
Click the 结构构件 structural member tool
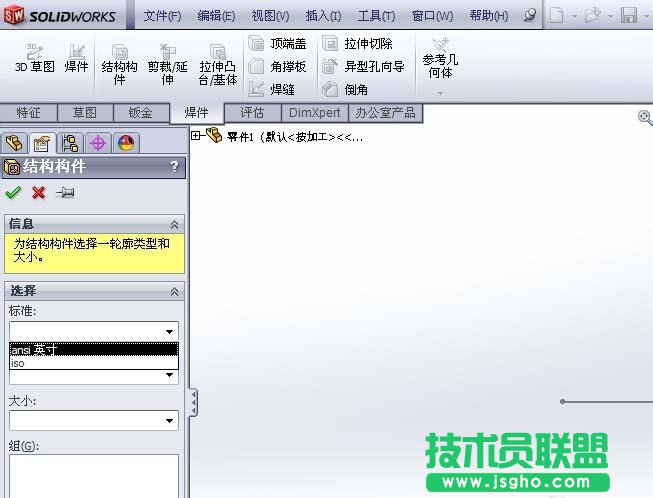point(120,65)
